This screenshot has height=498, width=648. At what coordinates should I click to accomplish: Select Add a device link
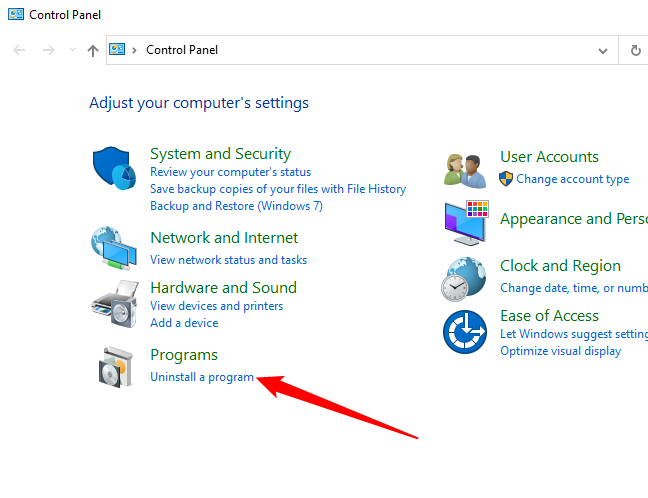[184, 323]
